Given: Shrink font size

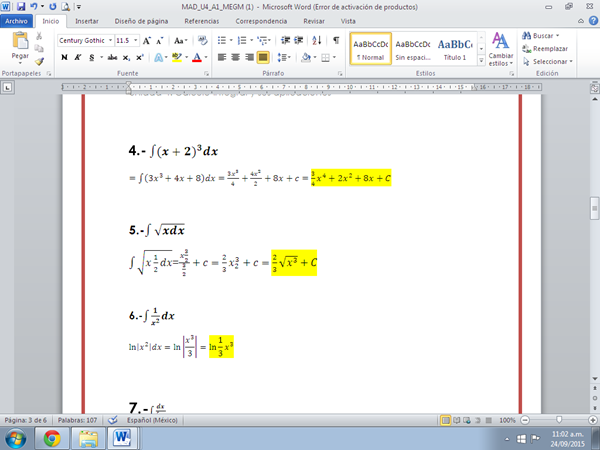Looking at the screenshot, I should [x=160, y=41].
